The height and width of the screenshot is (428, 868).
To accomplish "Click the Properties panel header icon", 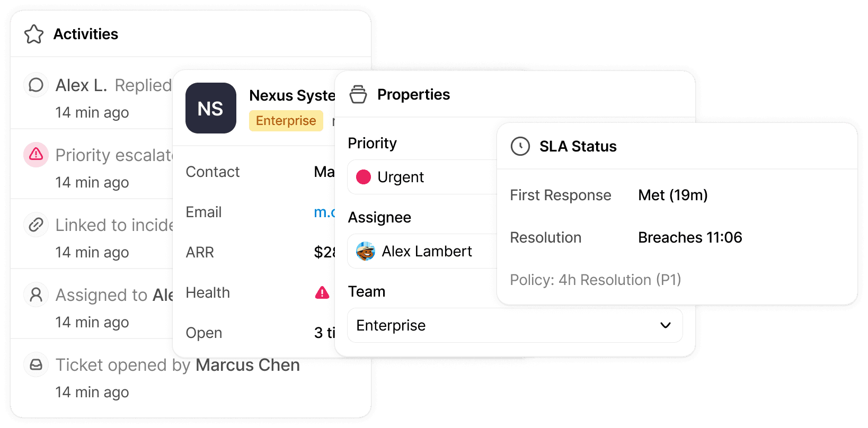I will click(x=358, y=94).
